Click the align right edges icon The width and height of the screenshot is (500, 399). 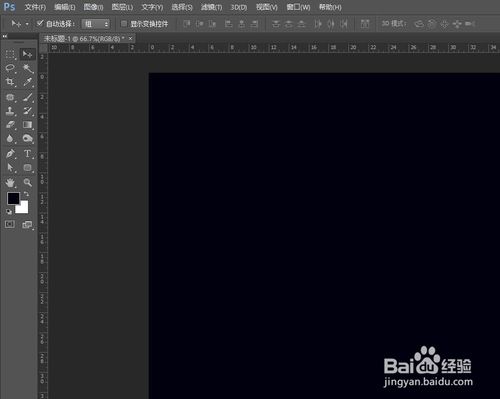click(255, 24)
